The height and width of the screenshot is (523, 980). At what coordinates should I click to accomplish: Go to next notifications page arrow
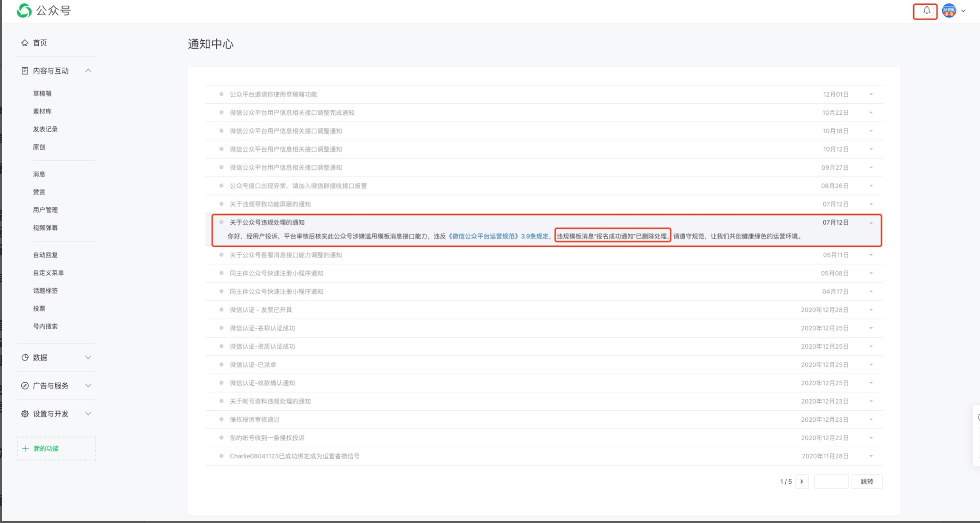802,481
